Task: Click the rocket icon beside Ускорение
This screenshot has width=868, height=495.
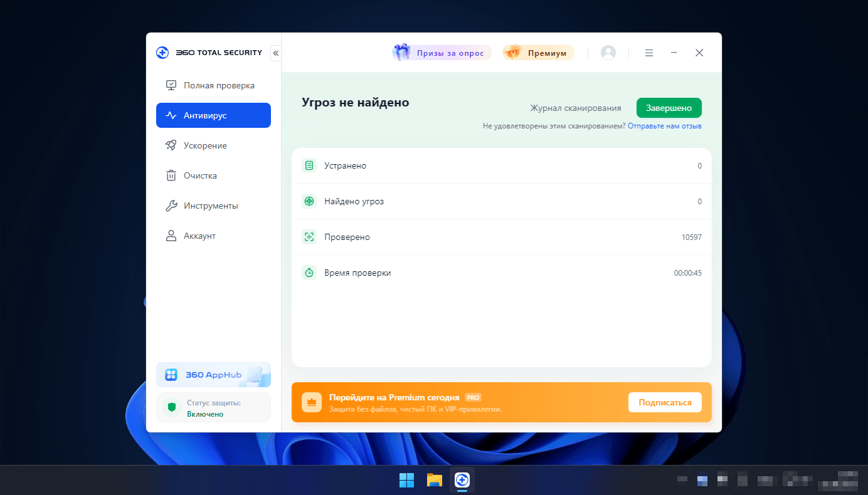Action: (171, 145)
